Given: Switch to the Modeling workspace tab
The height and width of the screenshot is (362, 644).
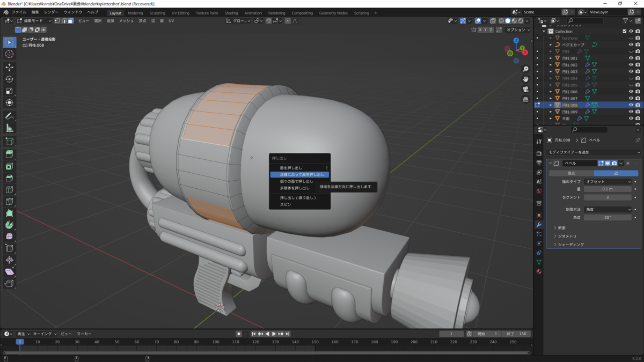Looking at the screenshot, I should coord(135,13).
